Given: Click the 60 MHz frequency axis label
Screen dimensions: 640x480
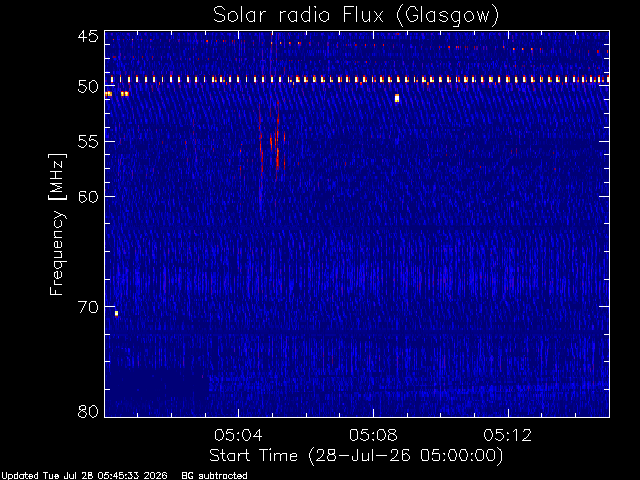Looking at the screenshot, I should pyautogui.click(x=88, y=197).
